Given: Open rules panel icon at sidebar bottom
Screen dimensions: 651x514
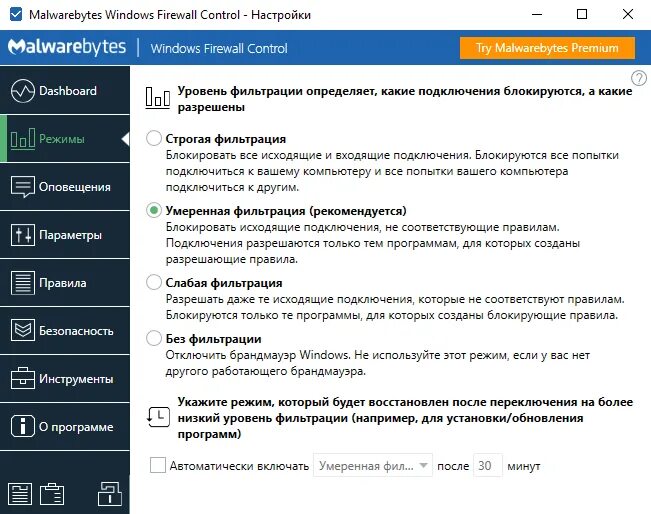Looking at the screenshot, I should pyautogui.click(x=20, y=494).
